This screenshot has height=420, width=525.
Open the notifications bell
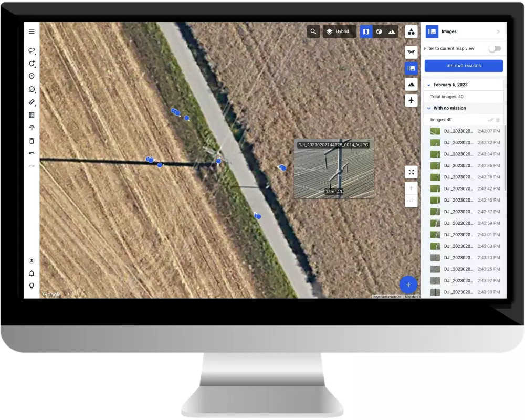pyautogui.click(x=31, y=274)
